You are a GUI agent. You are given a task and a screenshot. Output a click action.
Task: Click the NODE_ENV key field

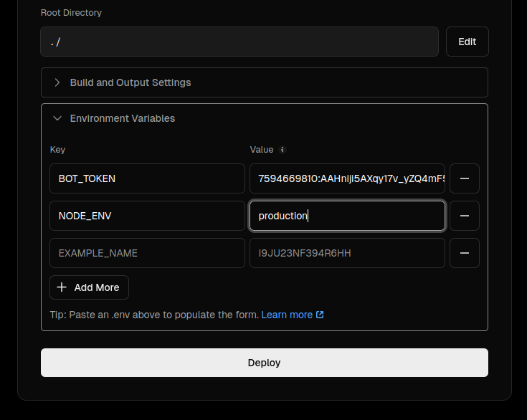[147, 216]
